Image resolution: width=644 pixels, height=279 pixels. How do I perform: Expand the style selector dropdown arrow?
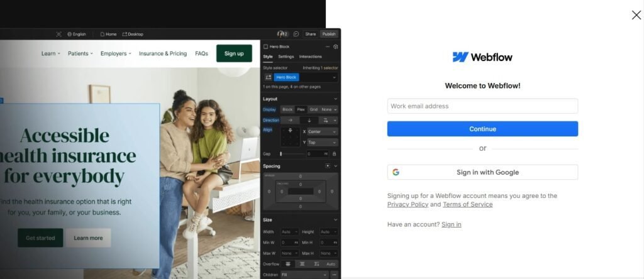[x=335, y=77]
